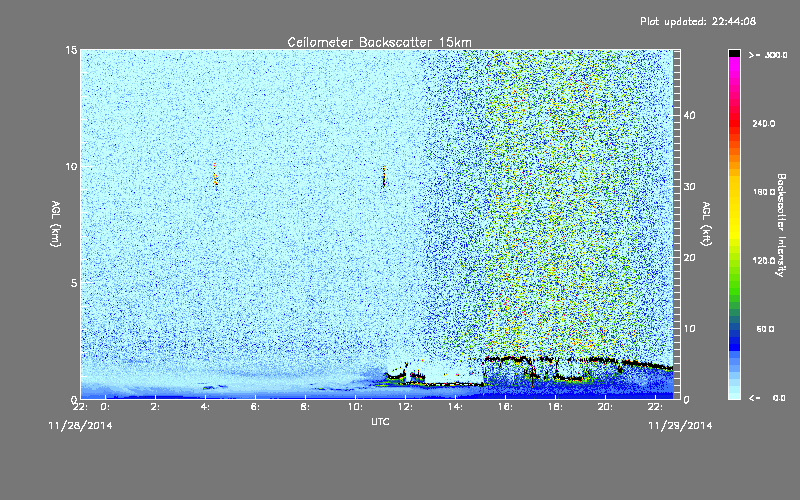Click the '16:' hour tick on time axis

[506, 407]
